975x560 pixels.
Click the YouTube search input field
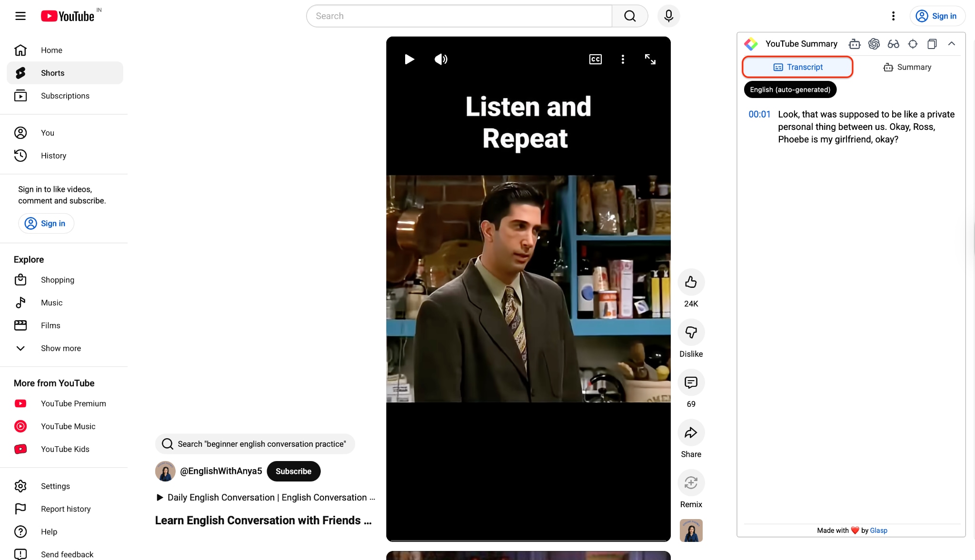(459, 16)
